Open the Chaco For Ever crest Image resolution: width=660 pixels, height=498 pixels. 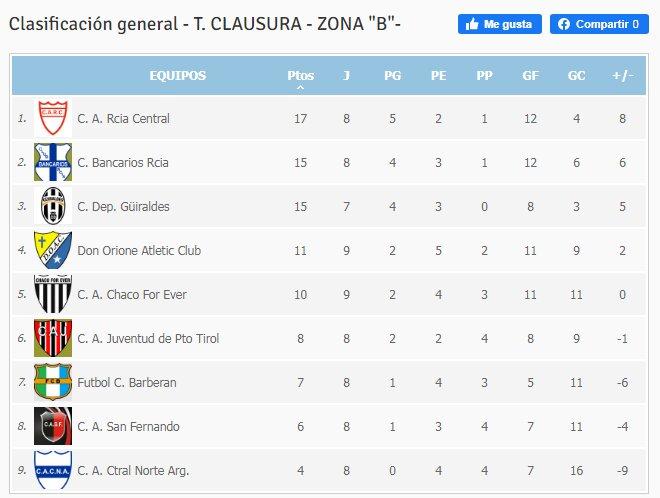(x=53, y=294)
